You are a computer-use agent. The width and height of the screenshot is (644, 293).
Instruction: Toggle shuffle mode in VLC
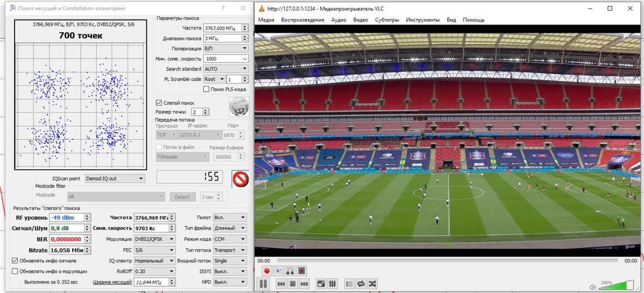click(x=372, y=284)
